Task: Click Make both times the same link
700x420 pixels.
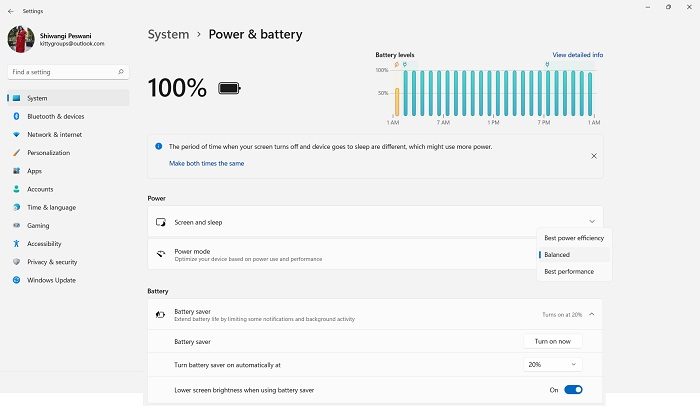Action: tap(206, 163)
